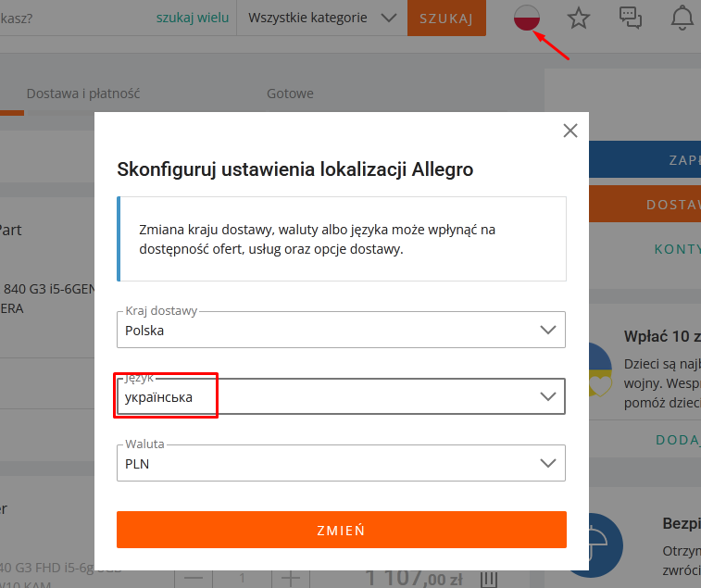This screenshot has width=701, height=588.
Task: Click the Polish flag locale icon
Action: click(x=527, y=18)
